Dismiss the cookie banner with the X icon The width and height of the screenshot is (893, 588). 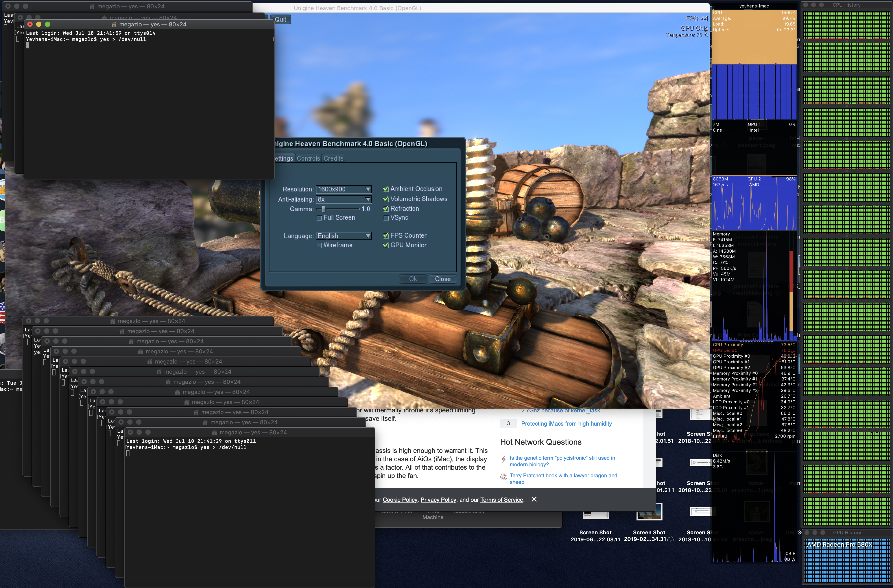pyautogui.click(x=534, y=499)
